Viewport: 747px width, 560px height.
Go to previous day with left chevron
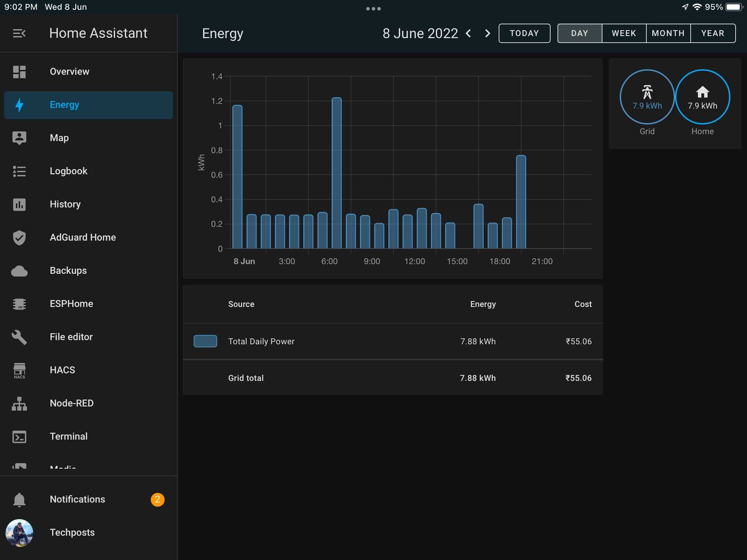coord(468,33)
